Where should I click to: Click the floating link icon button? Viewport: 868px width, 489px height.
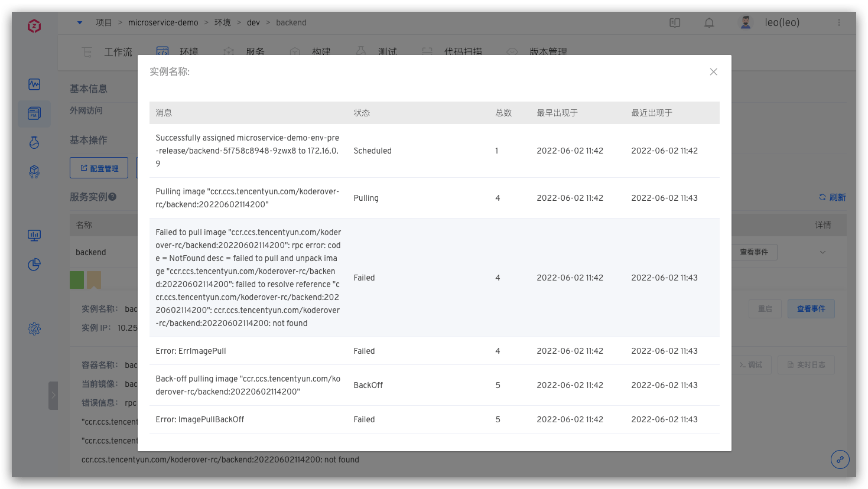[x=840, y=459]
